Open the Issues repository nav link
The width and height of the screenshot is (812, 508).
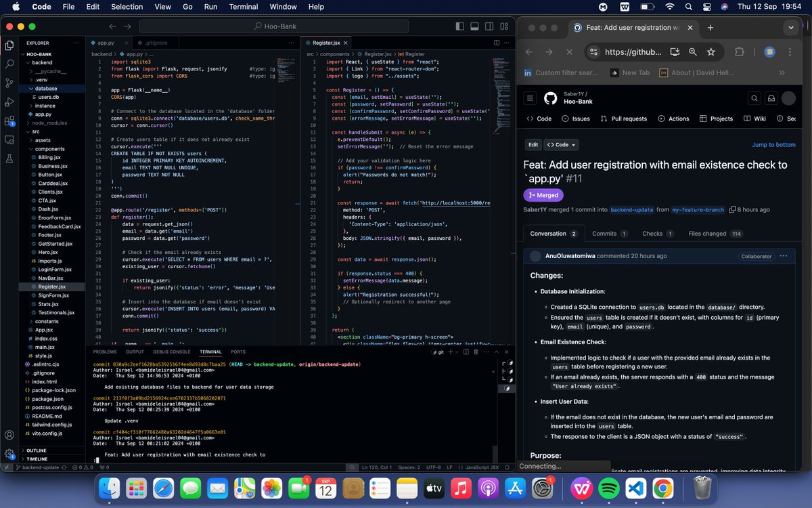click(575, 119)
